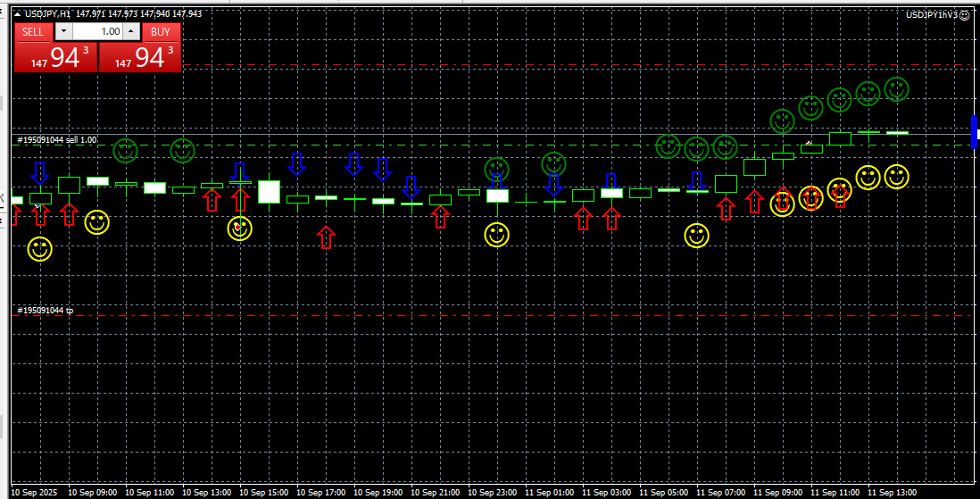Click the USDJPY,H1 chart title text
This screenshot has width=980, height=499.
point(47,13)
